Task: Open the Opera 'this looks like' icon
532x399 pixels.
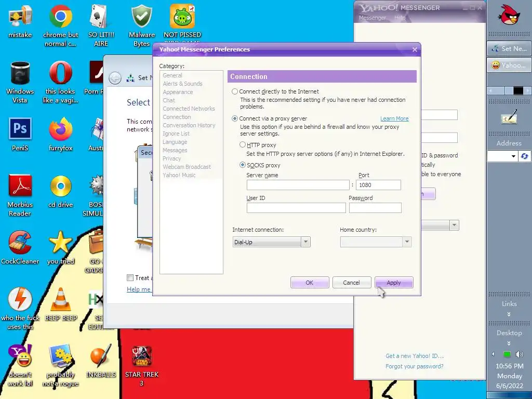Action: pos(60,73)
